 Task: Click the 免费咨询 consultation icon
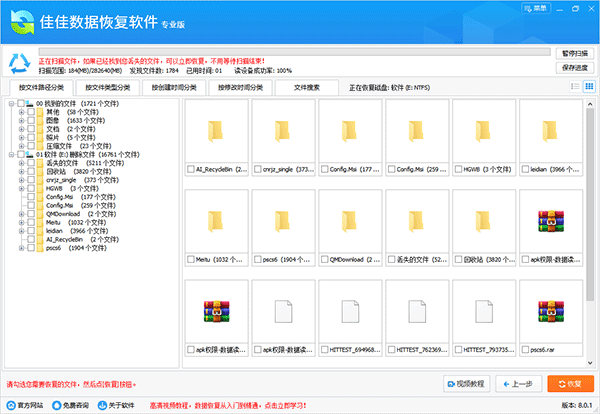click(57, 405)
